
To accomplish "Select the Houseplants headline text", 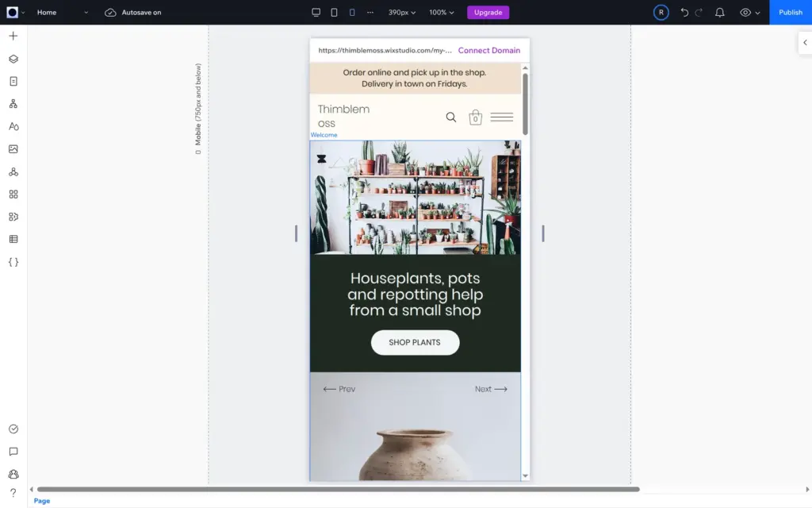I will (415, 294).
